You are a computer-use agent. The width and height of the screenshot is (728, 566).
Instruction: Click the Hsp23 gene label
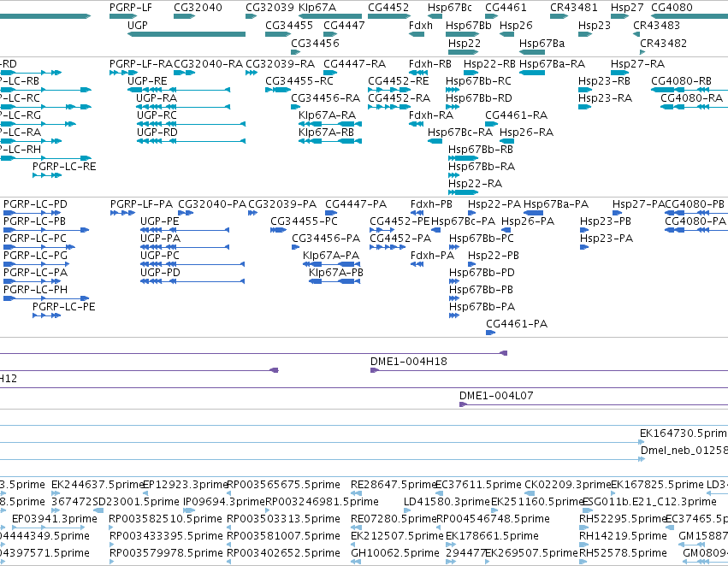(x=595, y=25)
